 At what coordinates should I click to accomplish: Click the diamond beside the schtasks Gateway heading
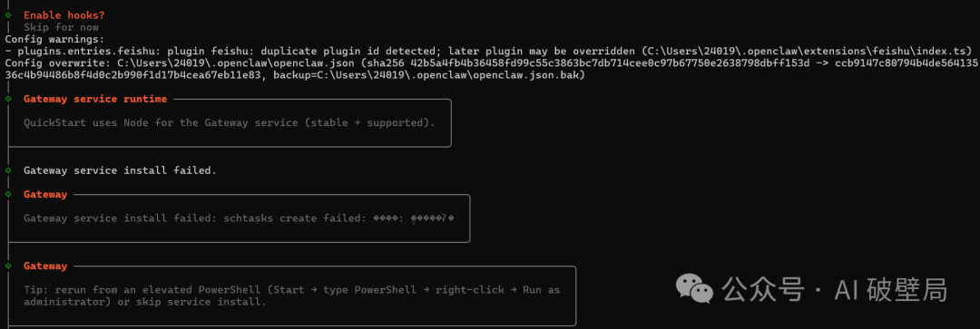click(x=7, y=194)
